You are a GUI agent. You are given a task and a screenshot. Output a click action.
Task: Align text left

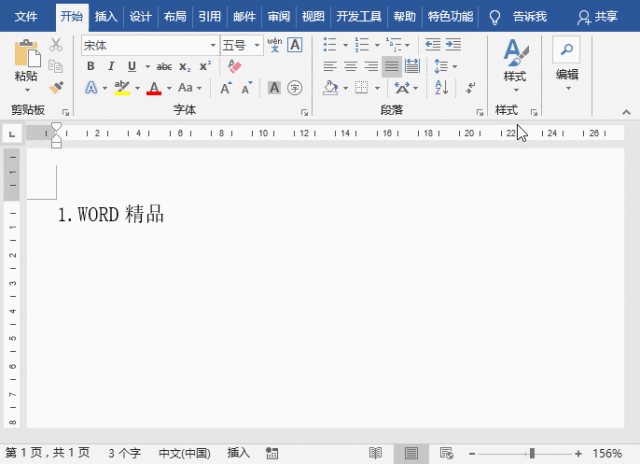click(x=330, y=66)
